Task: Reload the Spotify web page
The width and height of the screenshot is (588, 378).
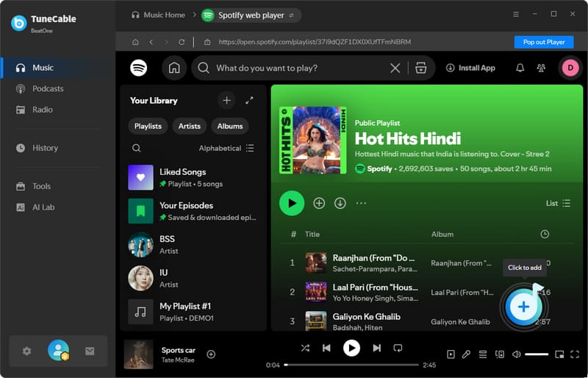Action: (x=182, y=42)
